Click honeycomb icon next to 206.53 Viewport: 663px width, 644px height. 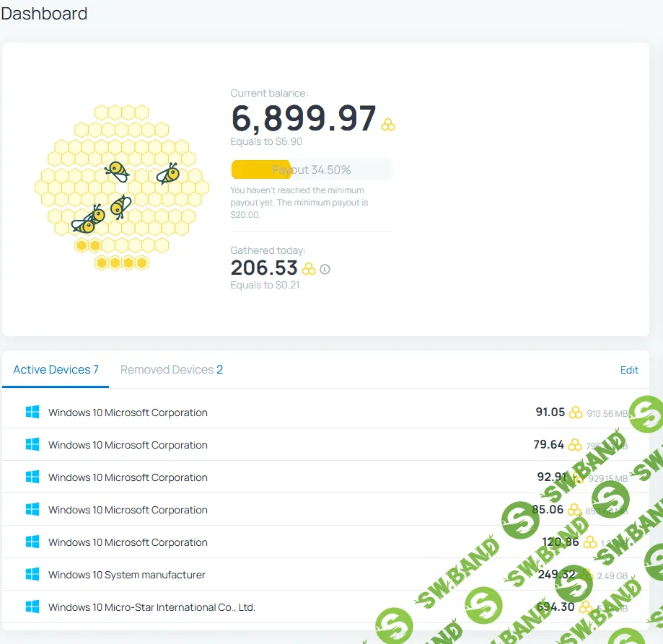pyautogui.click(x=309, y=269)
